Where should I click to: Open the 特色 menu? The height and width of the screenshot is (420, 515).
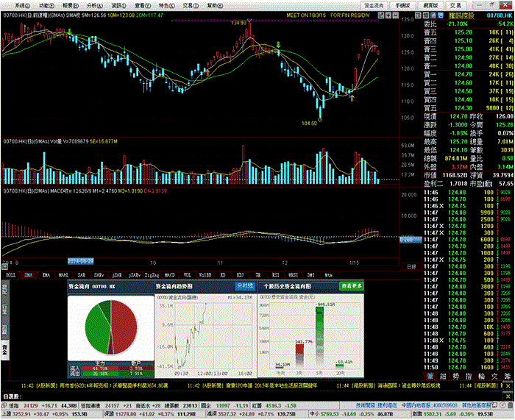pos(167,6)
